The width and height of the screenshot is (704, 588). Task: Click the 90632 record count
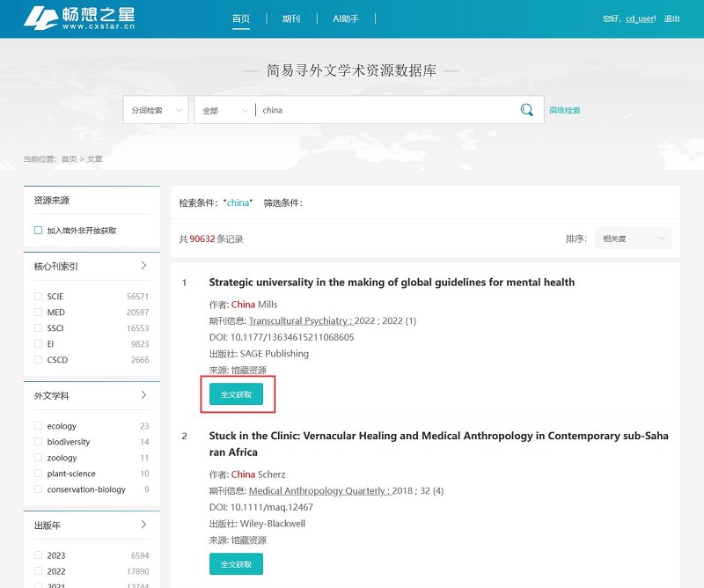click(202, 239)
